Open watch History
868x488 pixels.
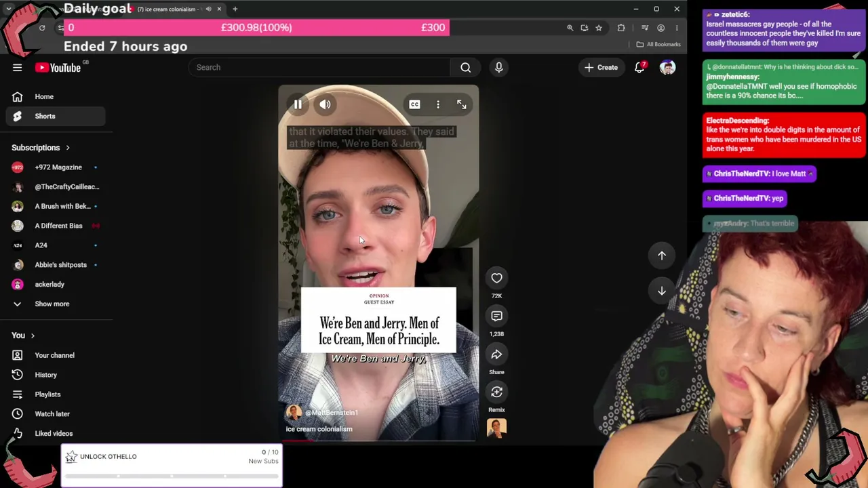click(x=54, y=375)
